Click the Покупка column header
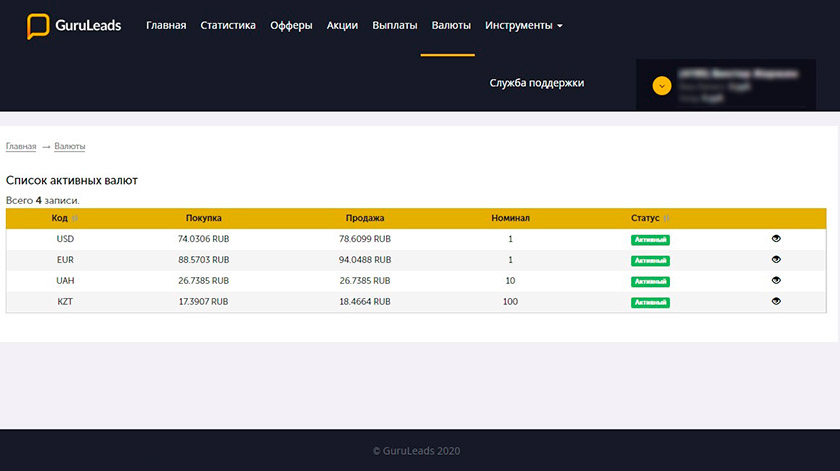 click(x=204, y=218)
